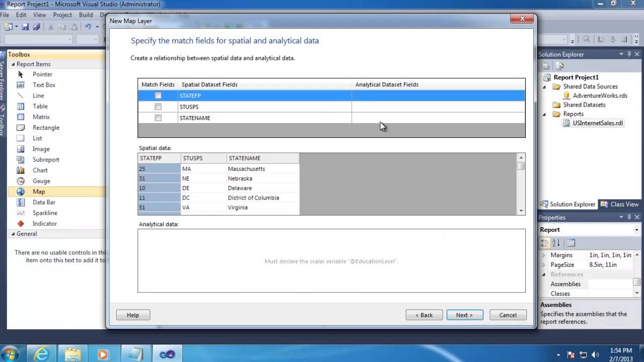Image resolution: width=644 pixels, height=362 pixels.
Task: Switch to the Class View tab
Action: pos(619,204)
